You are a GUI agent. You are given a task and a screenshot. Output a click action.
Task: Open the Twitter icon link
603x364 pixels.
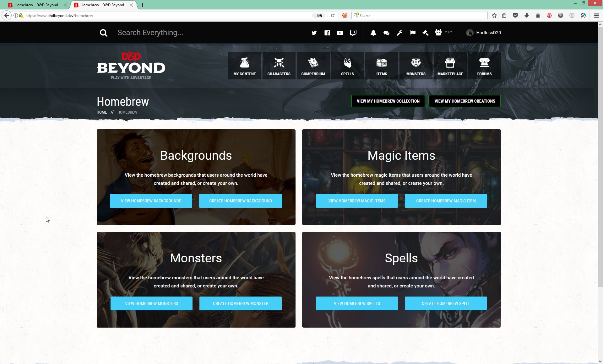click(x=314, y=33)
